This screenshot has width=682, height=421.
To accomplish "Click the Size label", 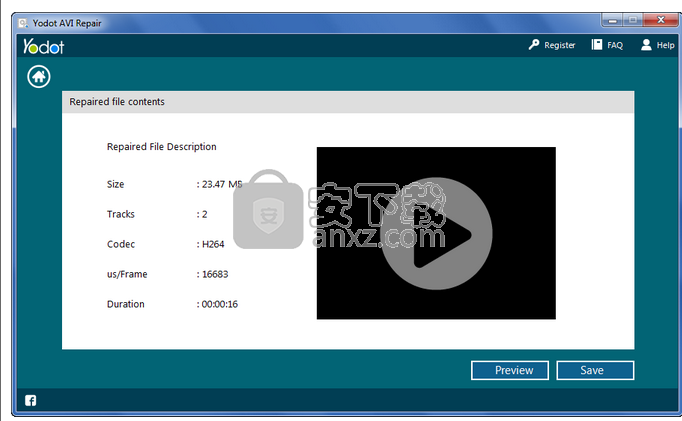I will [115, 184].
